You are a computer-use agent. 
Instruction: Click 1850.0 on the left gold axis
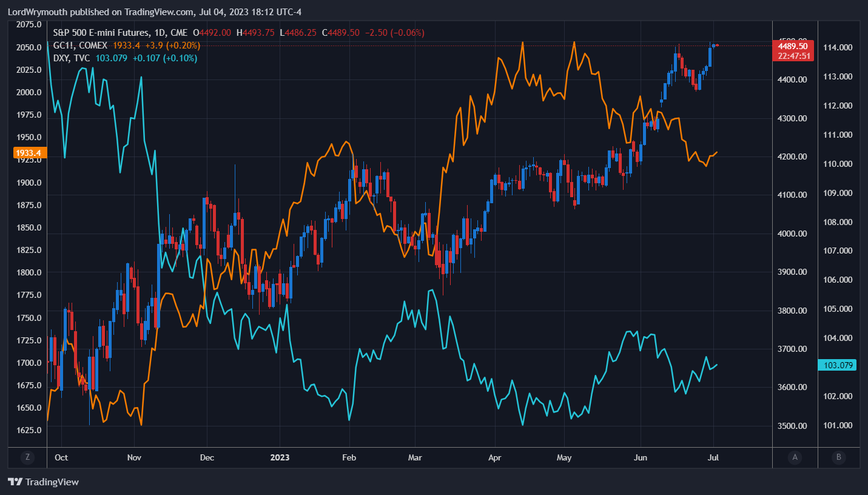coord(29,227)
